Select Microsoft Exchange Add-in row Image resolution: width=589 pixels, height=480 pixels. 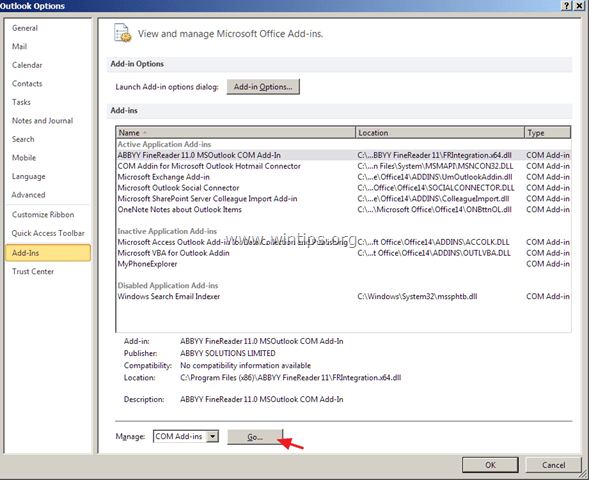click(x=343, y=177)
